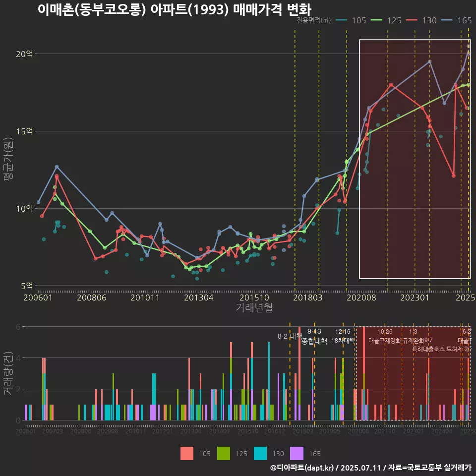Click the 전용면적(㎡) legend title
This screenshot has width=476, height=476.
[x=314, y=20]
